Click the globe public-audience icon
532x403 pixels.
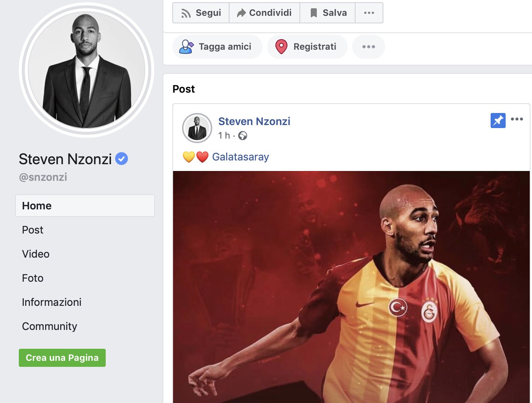coord(243,136)
